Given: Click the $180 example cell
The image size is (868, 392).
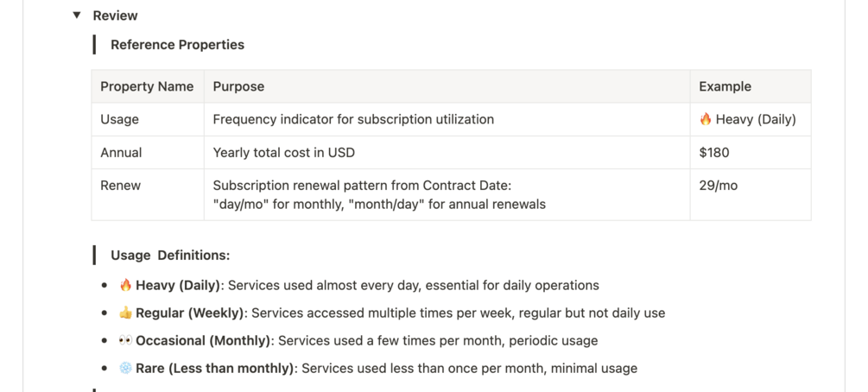Looking at the screenshot, I should 714,152.
